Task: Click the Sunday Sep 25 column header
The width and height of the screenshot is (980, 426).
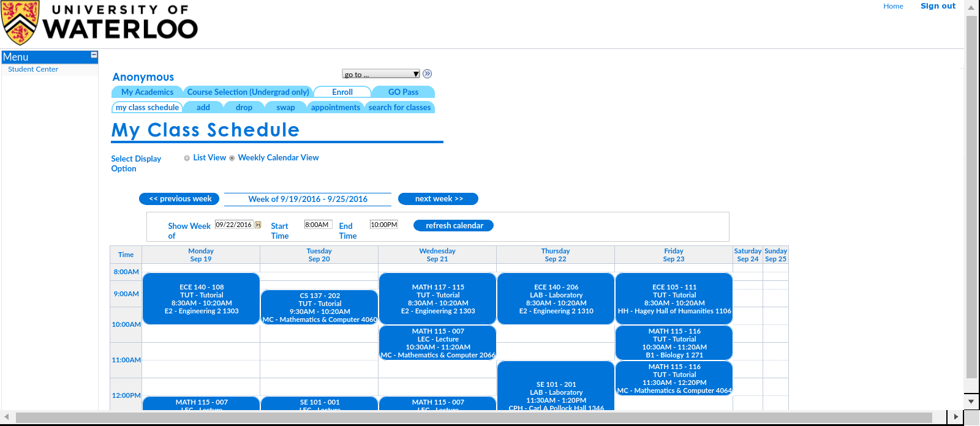Action: pyautogui.click(x=775, y=255)
